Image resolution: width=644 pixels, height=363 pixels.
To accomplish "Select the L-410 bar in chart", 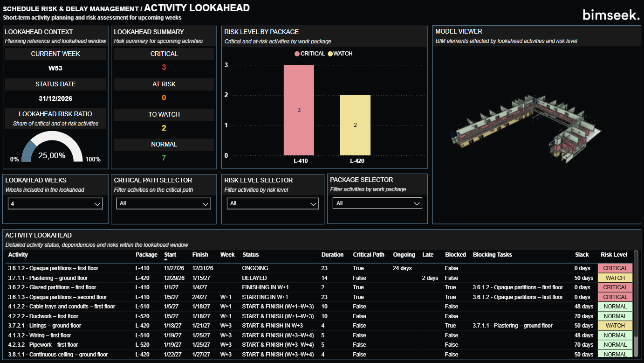I will [x=299, y=110].
